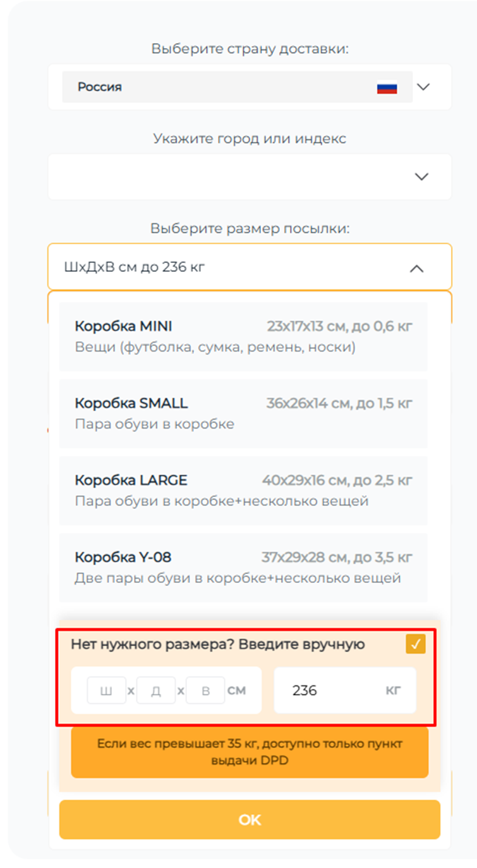Click the 'В' height input field

(x=206, y=690)
